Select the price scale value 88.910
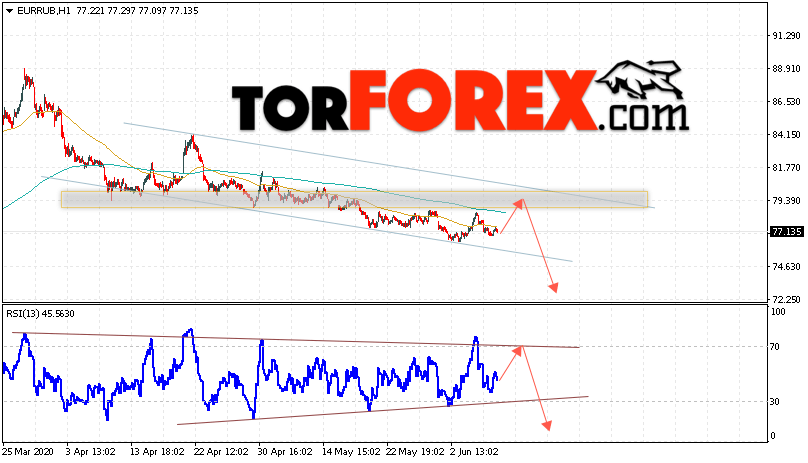Image resolution: width=808 pixels, height=463 pixels. [x=786, y=69]
